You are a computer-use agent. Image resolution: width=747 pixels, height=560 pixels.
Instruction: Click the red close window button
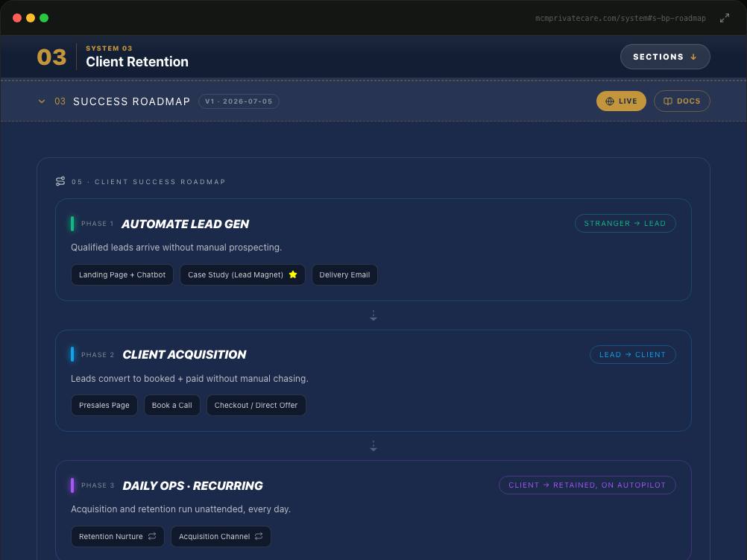pos(17,18)
